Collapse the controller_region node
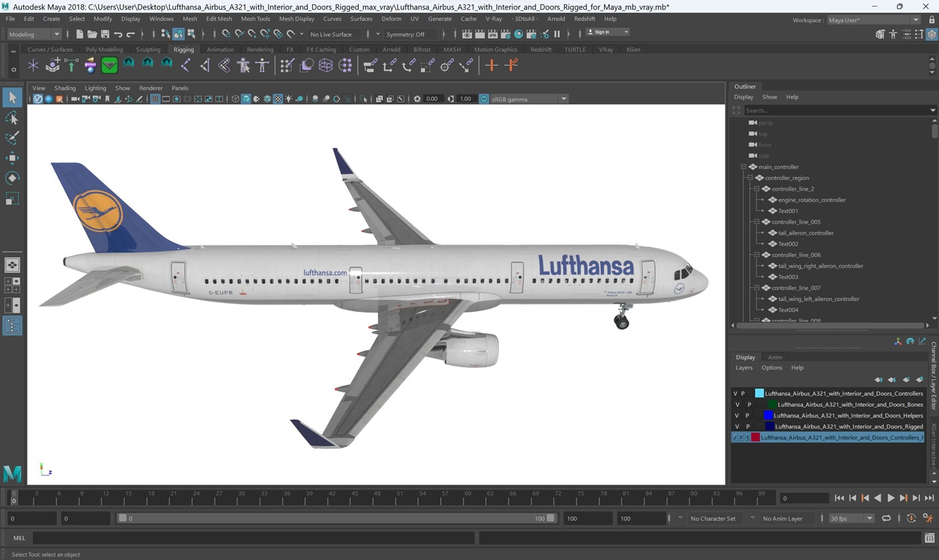Image resolution: width=939 pixels, height=560 pixels. click(x=750, y=178)
